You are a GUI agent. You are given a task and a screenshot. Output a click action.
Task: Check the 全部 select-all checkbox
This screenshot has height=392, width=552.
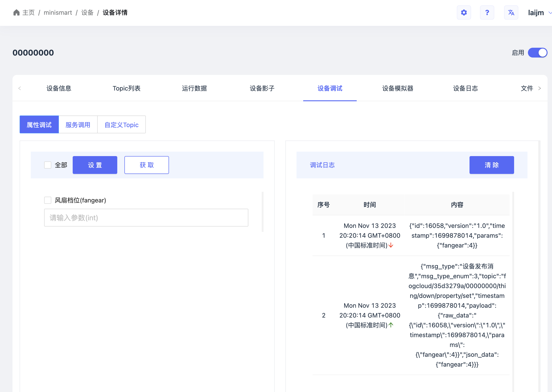48,165
